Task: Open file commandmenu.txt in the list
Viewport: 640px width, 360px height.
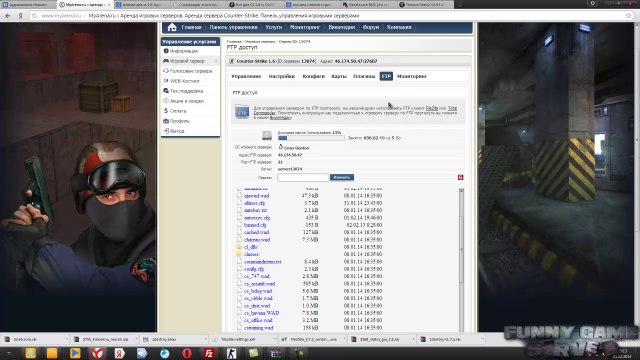Action: tap(262, 262)
